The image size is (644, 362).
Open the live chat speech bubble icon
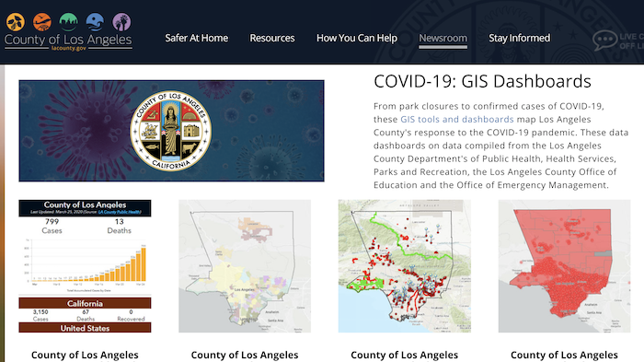pyautogui.click(x=604, y=41)
